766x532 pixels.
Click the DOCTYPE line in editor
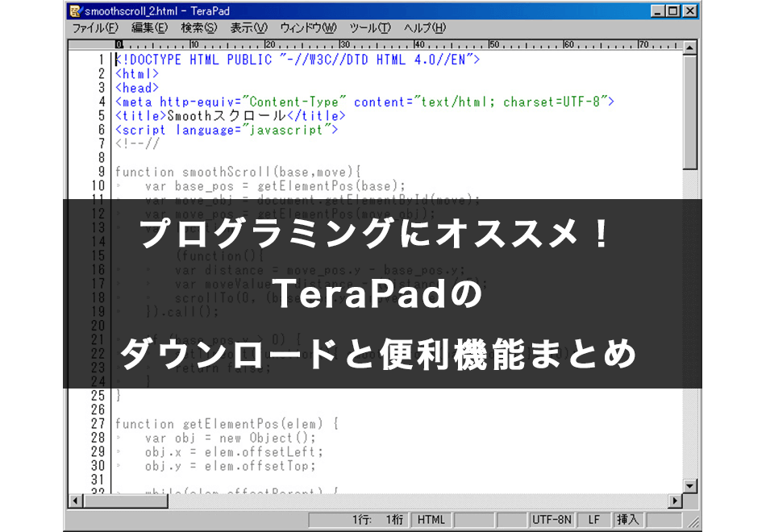(298, 60)
